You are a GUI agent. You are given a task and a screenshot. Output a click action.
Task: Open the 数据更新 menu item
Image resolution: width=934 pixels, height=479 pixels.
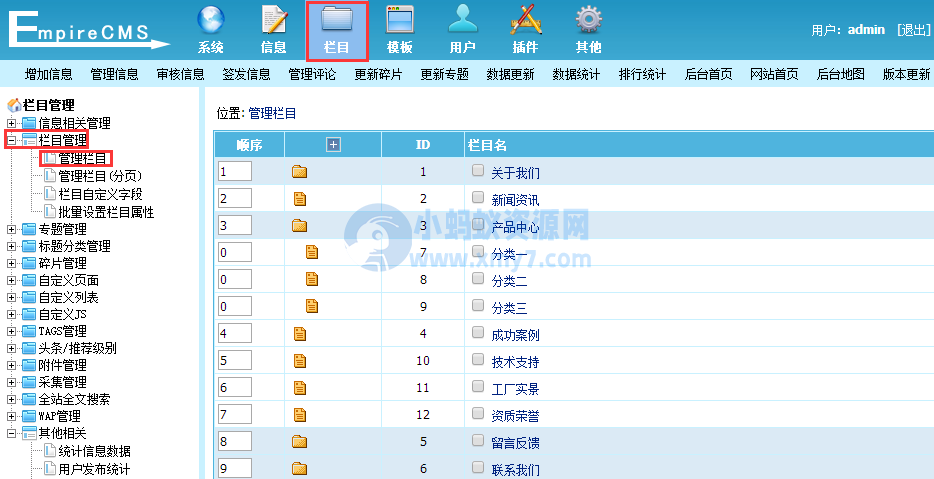point(510,74)
